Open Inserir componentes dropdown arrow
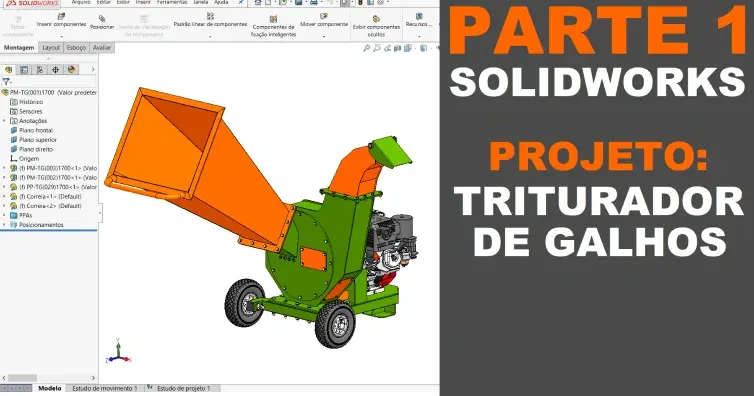 click(62, 36)
